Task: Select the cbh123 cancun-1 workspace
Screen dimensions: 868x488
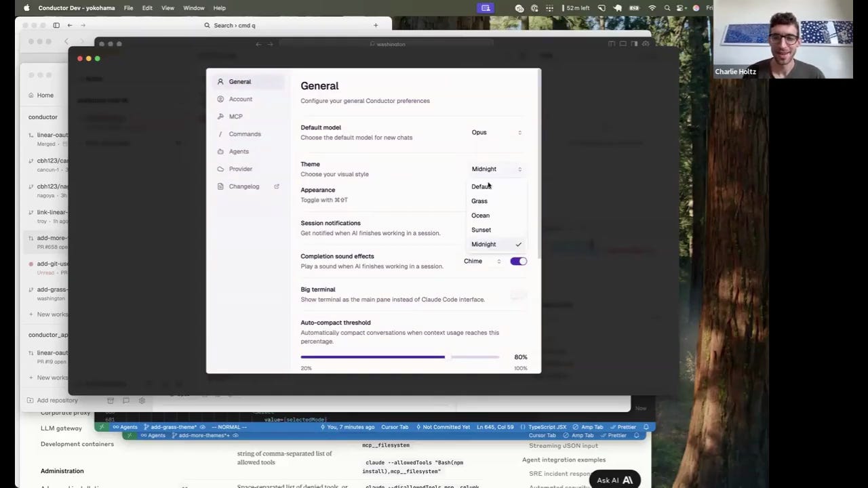Action: pos(47,165)
